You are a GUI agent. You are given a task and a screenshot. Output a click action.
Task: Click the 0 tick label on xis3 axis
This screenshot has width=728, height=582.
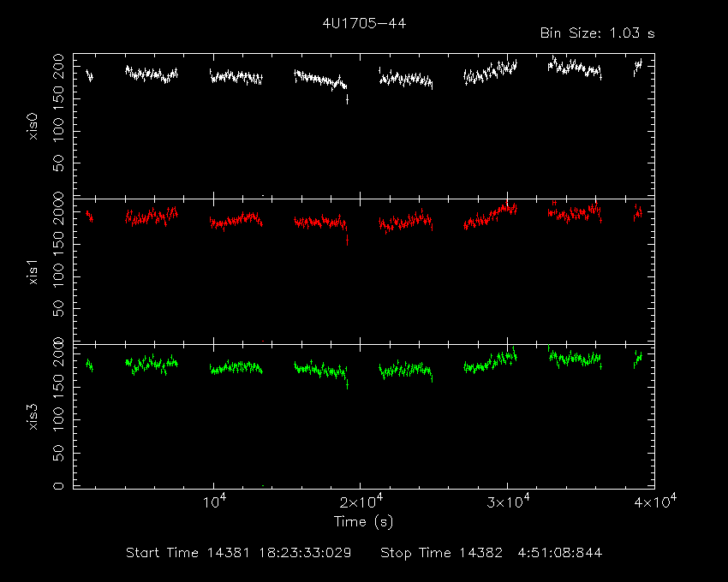tap(58, 486)
